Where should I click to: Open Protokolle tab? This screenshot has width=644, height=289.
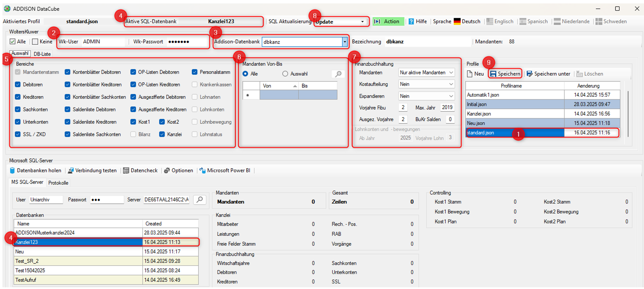pos(58,183)
